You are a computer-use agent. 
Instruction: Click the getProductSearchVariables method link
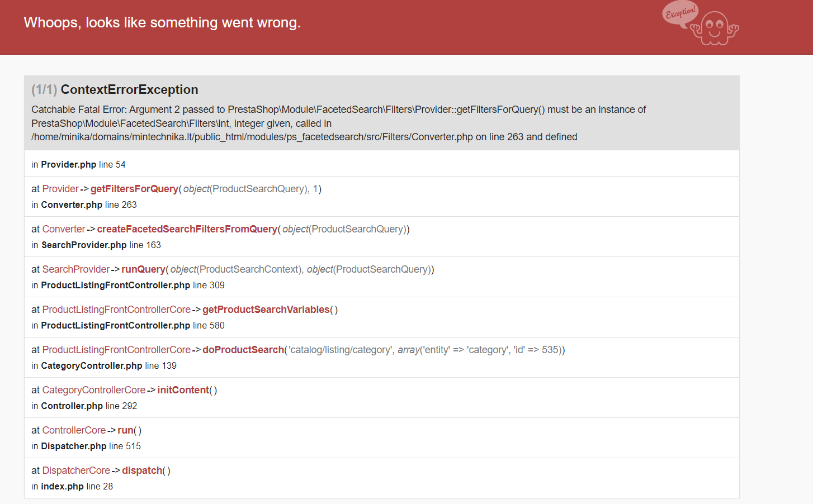click(x=266, y=310)
